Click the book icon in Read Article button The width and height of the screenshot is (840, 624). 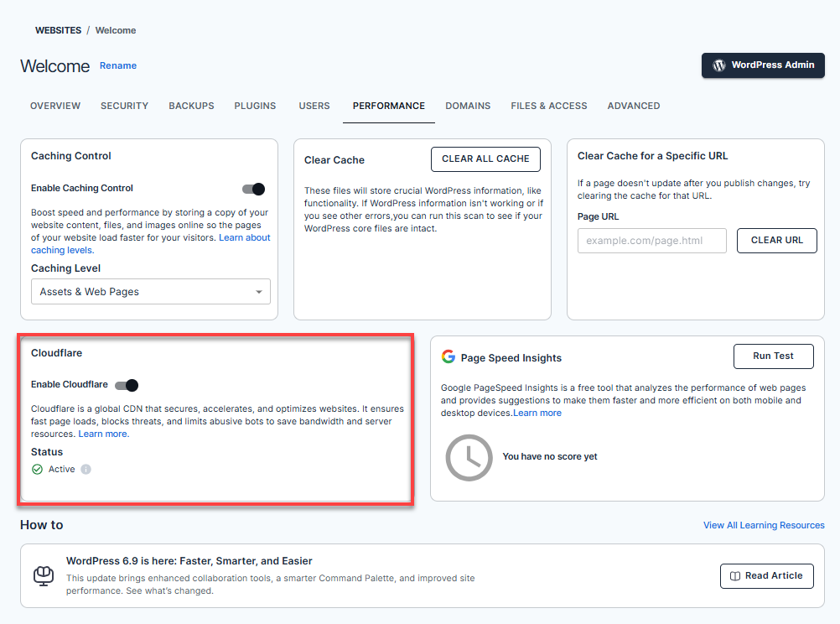735,576
